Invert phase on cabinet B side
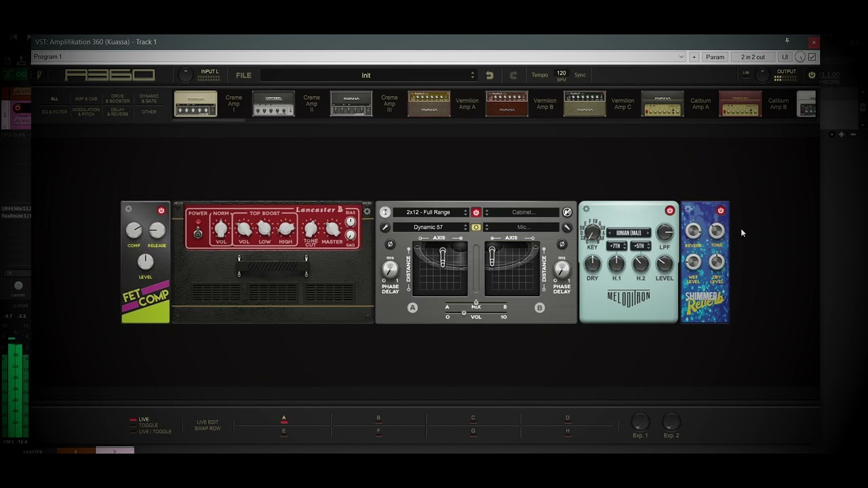Screen dimensions: 868x488 point(561,244)
